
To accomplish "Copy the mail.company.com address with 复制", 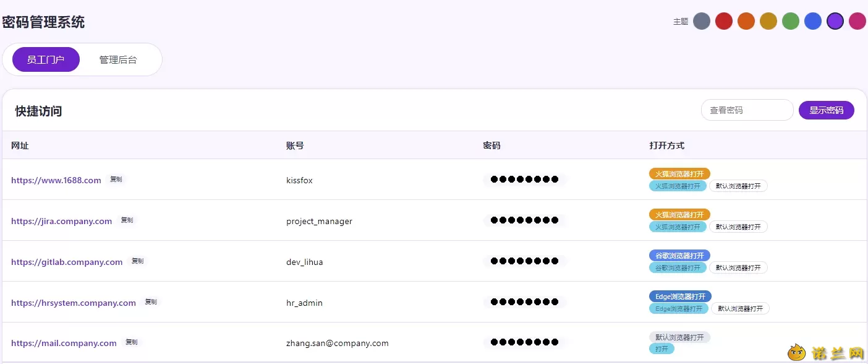I will click(x=132, y=342).
